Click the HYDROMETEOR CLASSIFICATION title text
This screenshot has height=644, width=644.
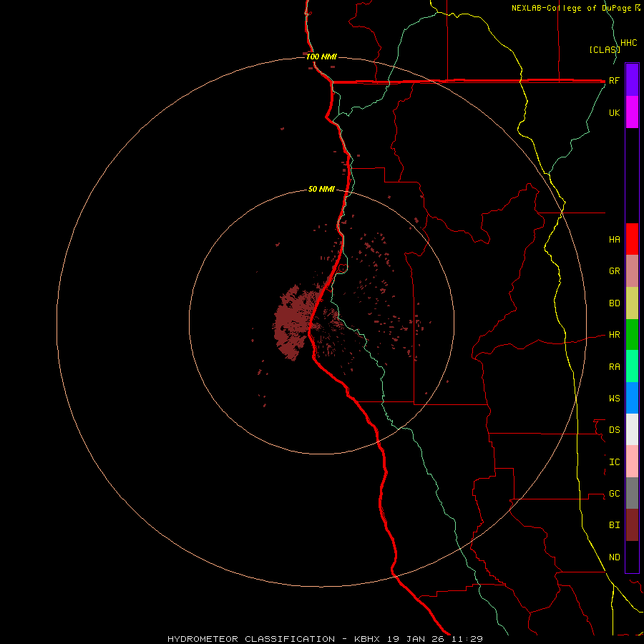[251, 639]
